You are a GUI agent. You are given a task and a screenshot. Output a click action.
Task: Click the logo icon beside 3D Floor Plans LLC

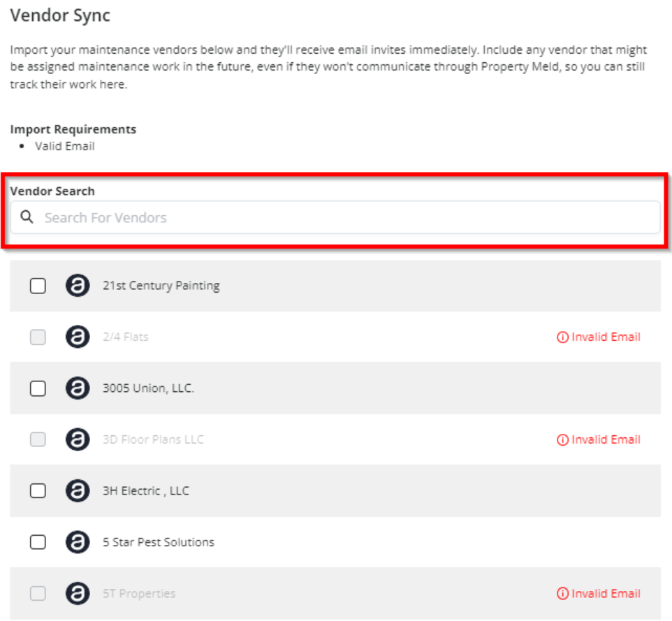(78, 439)
